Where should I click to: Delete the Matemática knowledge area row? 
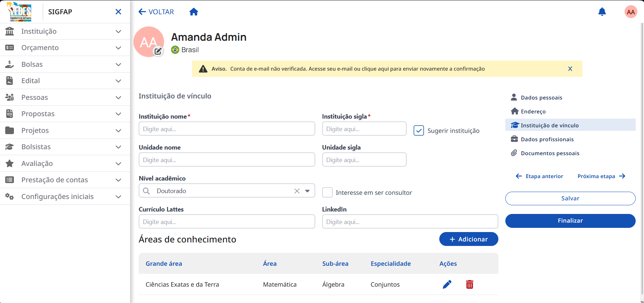pos(470,285)
